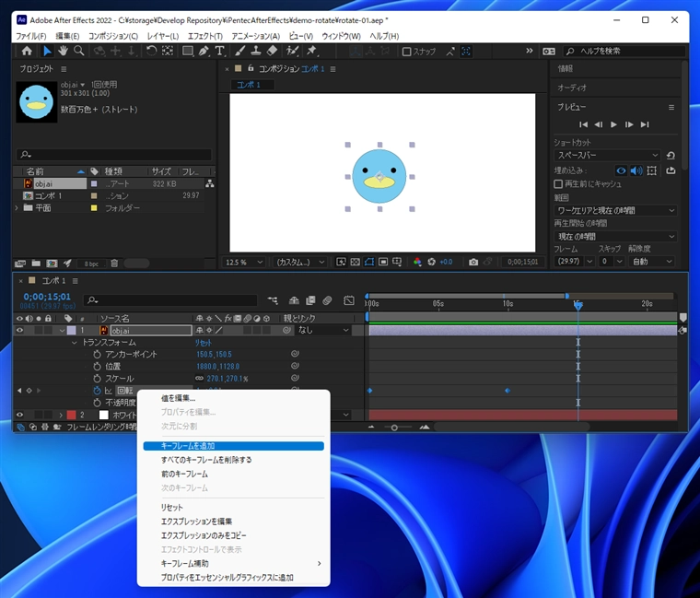Open the アニメーション(A) menu
Screen dimensions: 700x598
click(x=256, y=36)
